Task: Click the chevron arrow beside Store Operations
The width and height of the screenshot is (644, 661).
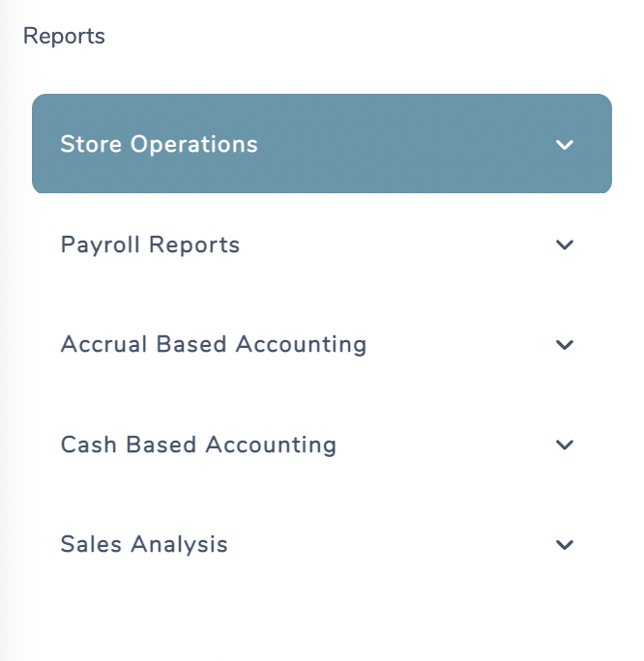Action: tap(565, 145)
